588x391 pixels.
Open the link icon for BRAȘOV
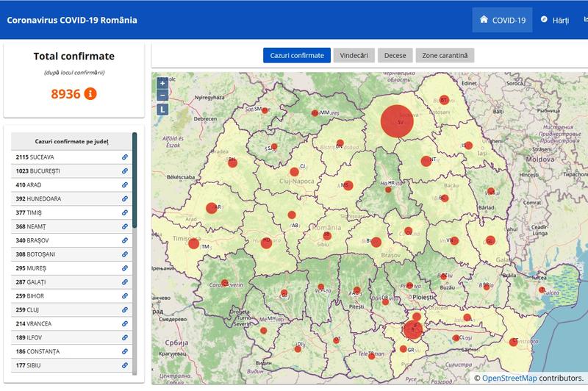pos(125,240)
